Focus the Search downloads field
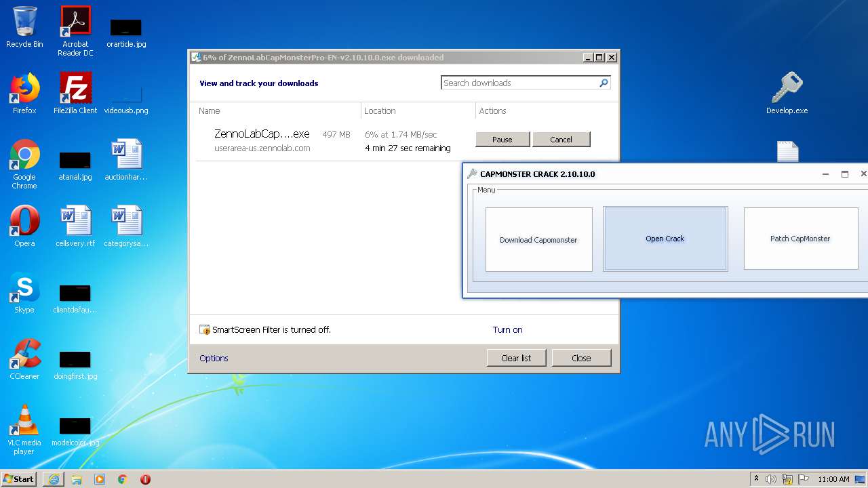 (521, 83)
